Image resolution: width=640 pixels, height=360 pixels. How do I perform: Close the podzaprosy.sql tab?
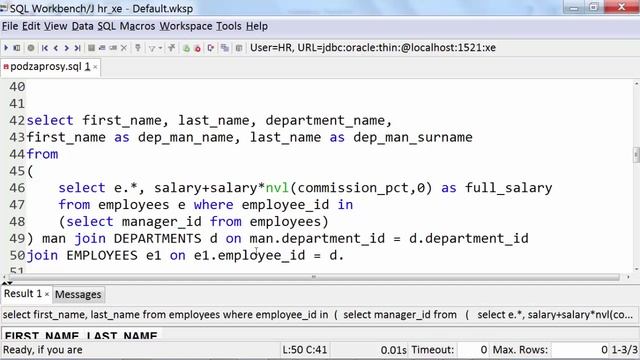click(x=95, y=67)
